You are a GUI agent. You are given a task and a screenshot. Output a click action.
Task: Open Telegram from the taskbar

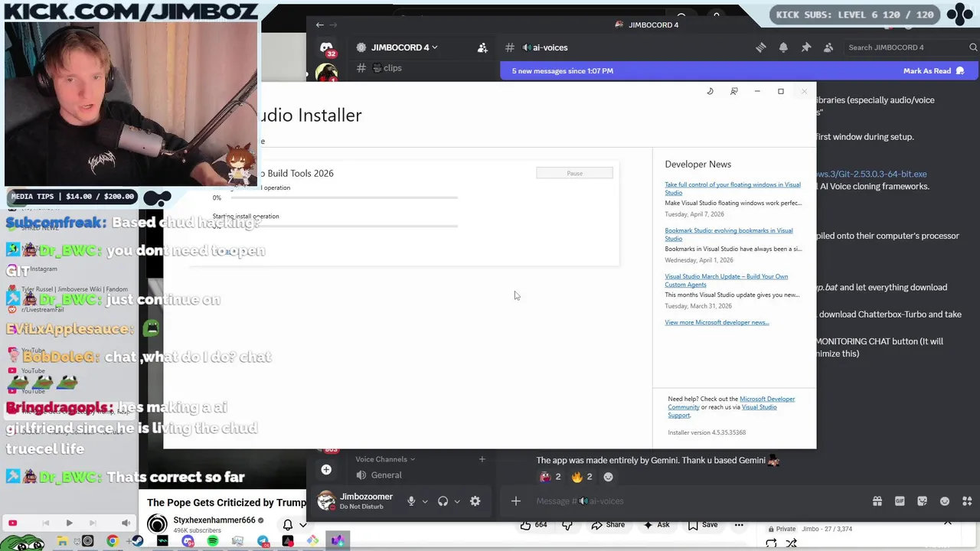pos(263,541)
